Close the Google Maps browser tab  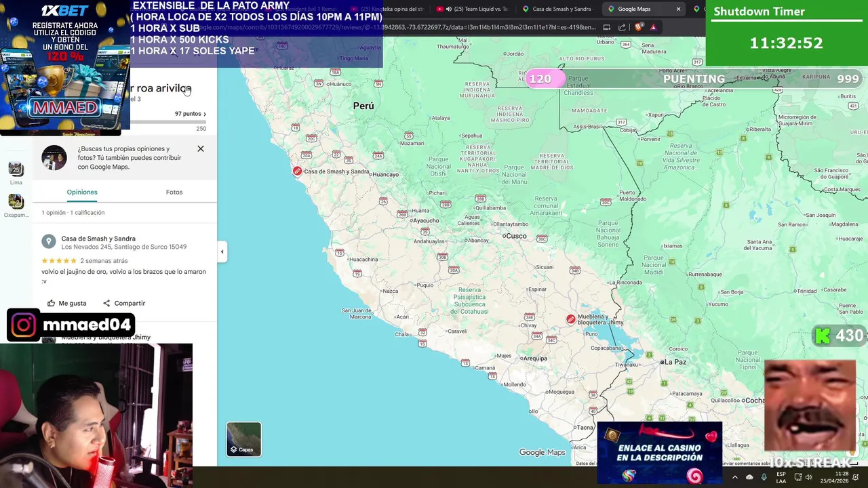click(678, 9)
